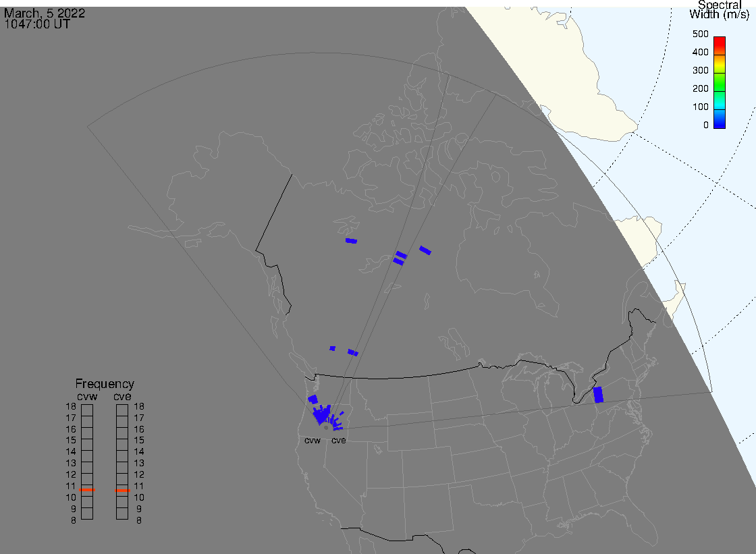Click the time stamp "1047:00 UT"
The height and width of the screenshot is (554, 756).
point(37,24)
